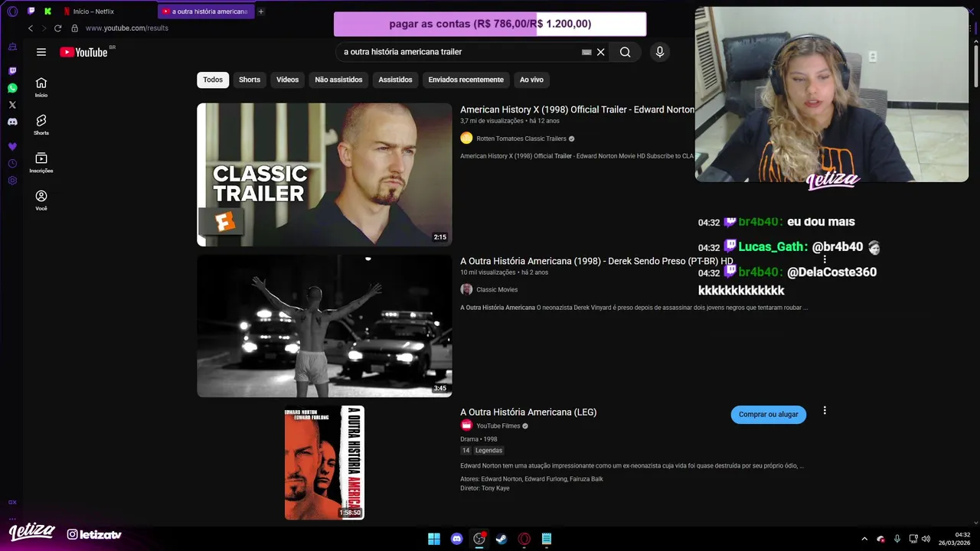Open the heart bookmarks icon in sidebar

pos(12,146)
